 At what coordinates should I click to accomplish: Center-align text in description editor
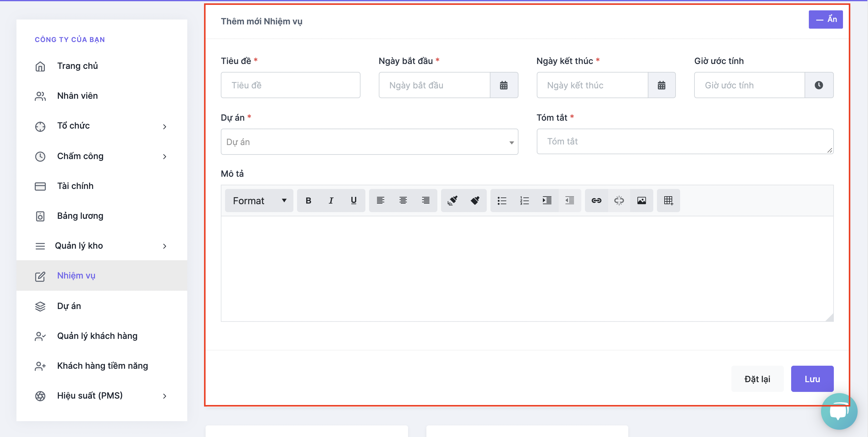tap(403, 201)
